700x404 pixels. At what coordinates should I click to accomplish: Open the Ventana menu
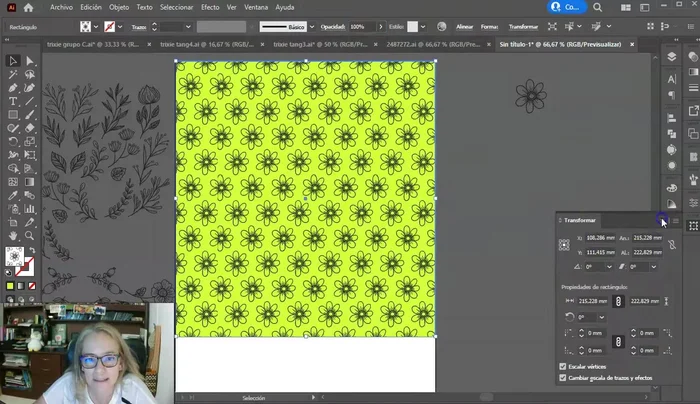(x=256, y=7)
